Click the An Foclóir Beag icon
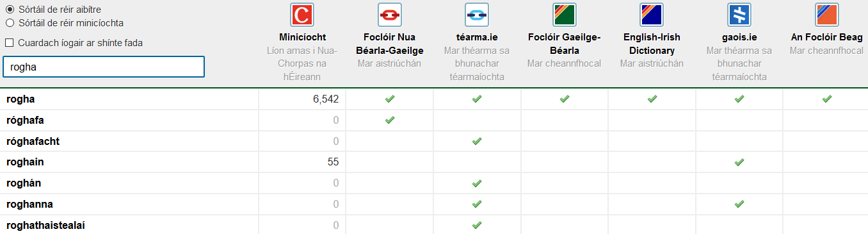Viewport: 868px width, 234px height. click(x=827, y=15)
